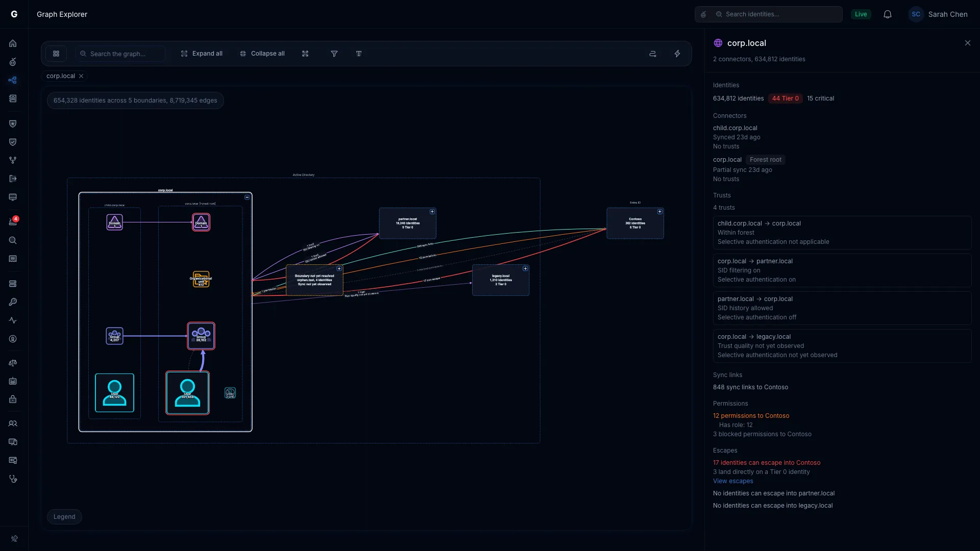Screen dimensions: 980x551
Task: Expand the legacy.local boundary node
Action: 525,268
